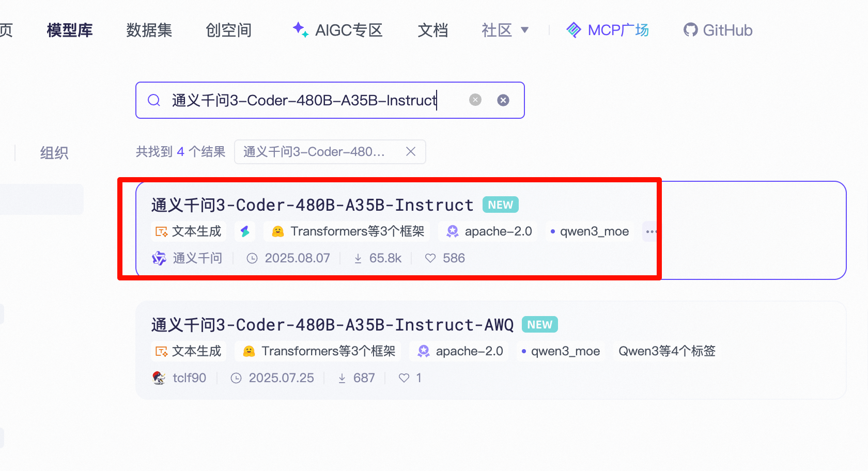The height and width of the screenshot is (471, 868).
Task: Click the Hugging Face Transformers icon on first result
Action: click(277, 231)
